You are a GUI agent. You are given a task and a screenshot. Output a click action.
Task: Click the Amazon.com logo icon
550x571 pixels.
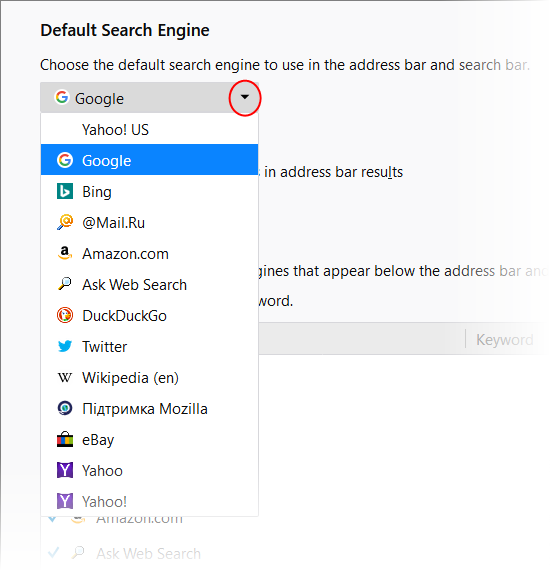[x=65, y=253]
